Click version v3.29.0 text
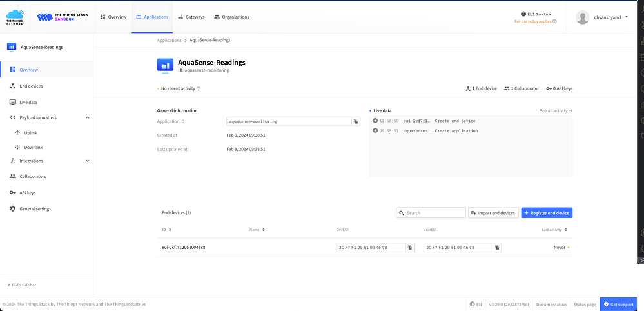644x311 pixels. (x=509, y=305)
